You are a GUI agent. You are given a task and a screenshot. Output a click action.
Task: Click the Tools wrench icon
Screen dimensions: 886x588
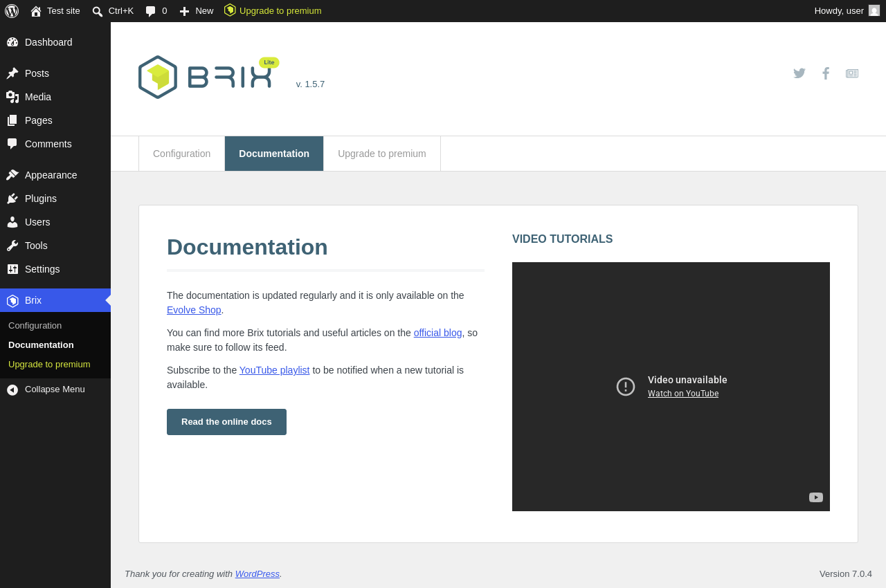pos(12,246)
